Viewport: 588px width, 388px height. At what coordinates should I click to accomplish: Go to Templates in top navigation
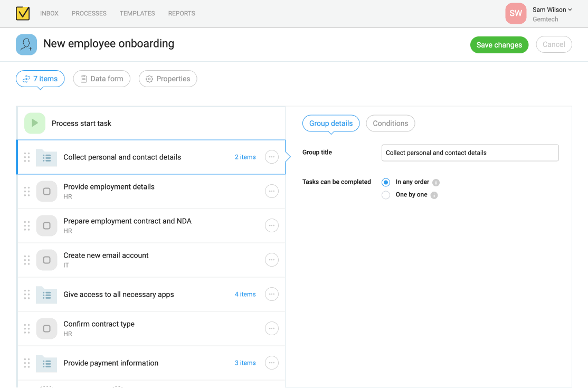(x=137, y=14)
